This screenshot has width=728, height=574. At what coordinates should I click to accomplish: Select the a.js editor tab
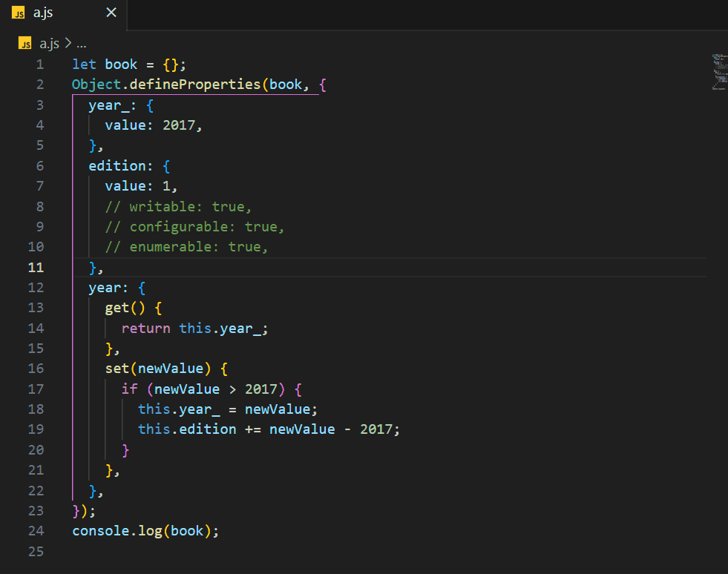click(x=63, y=13)
